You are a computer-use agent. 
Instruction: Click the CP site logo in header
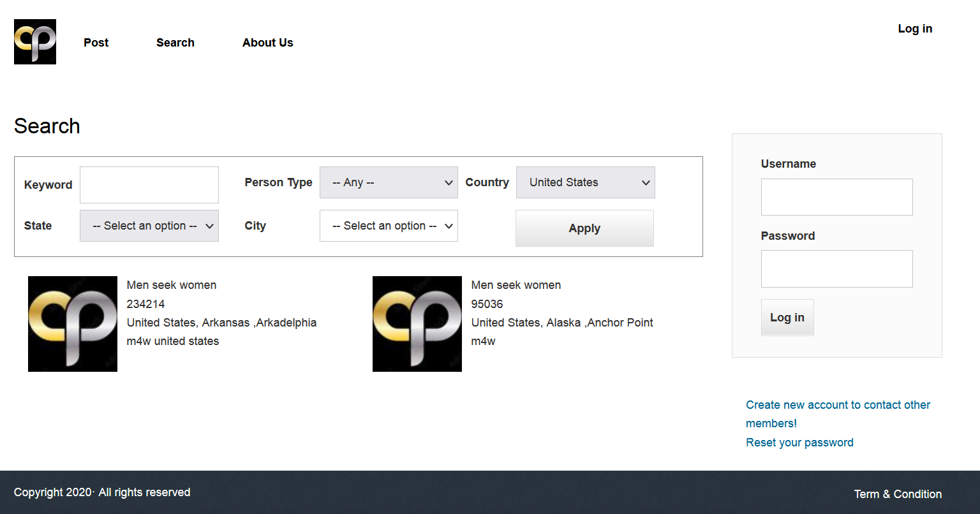coord(35,41)
